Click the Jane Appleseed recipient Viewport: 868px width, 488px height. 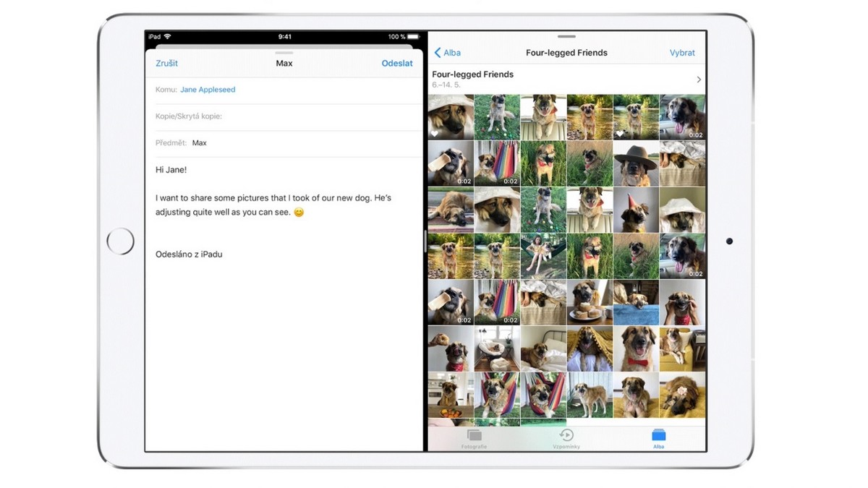[208, 90]
